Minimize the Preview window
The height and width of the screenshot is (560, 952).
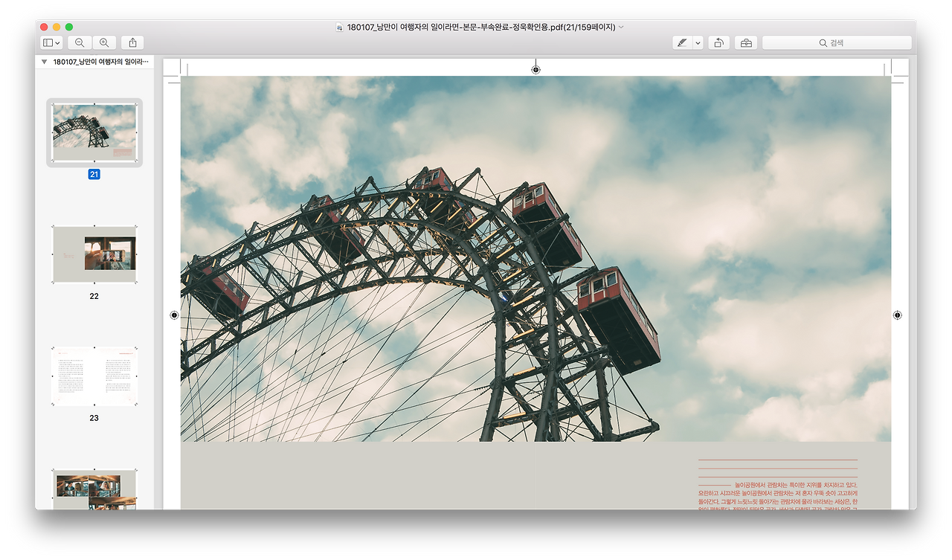(57, 27)
